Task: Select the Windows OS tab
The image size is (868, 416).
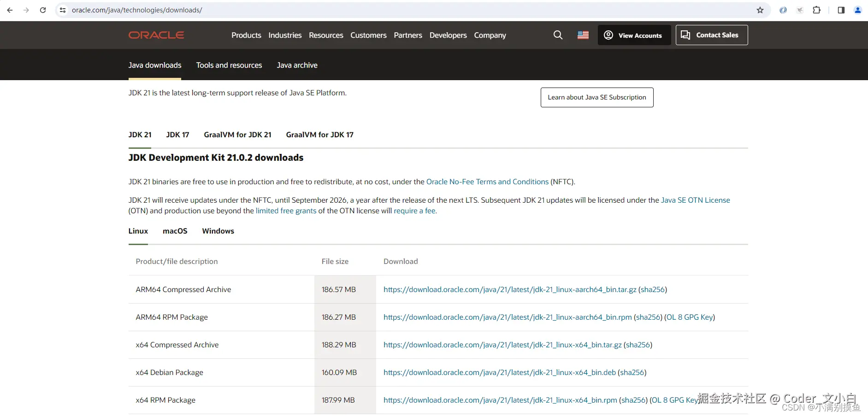Action: [x=218, y=231]
